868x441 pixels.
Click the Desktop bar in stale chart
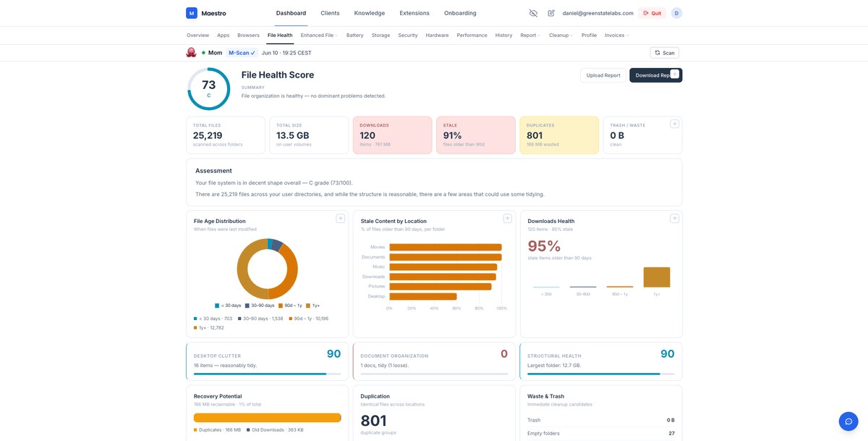point(422,296)
